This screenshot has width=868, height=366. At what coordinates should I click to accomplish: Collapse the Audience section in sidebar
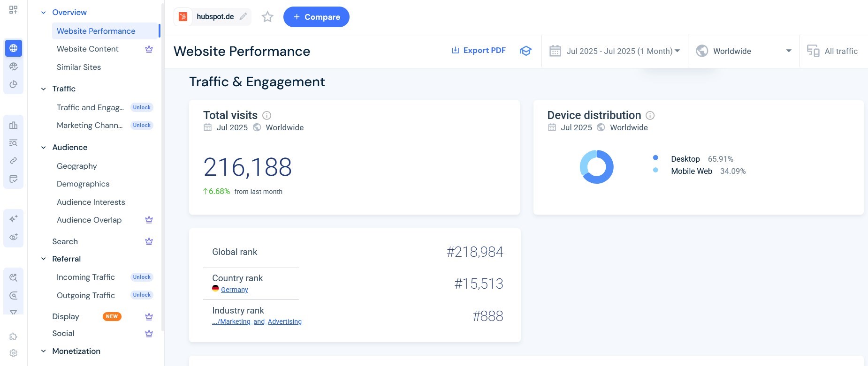44,148
